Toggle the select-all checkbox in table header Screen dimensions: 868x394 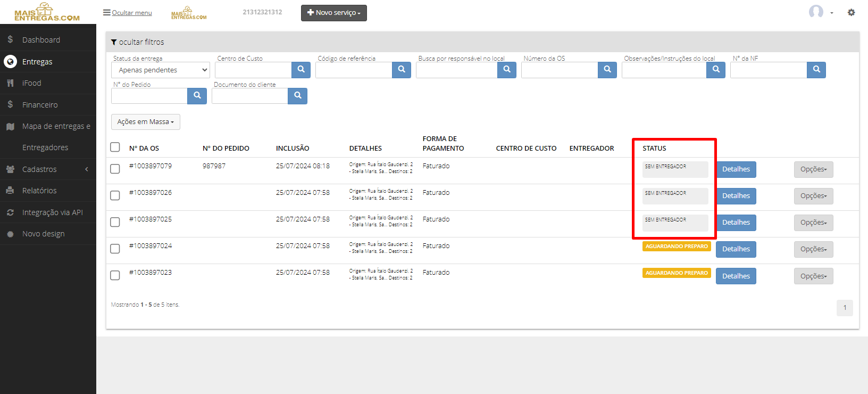115,147
